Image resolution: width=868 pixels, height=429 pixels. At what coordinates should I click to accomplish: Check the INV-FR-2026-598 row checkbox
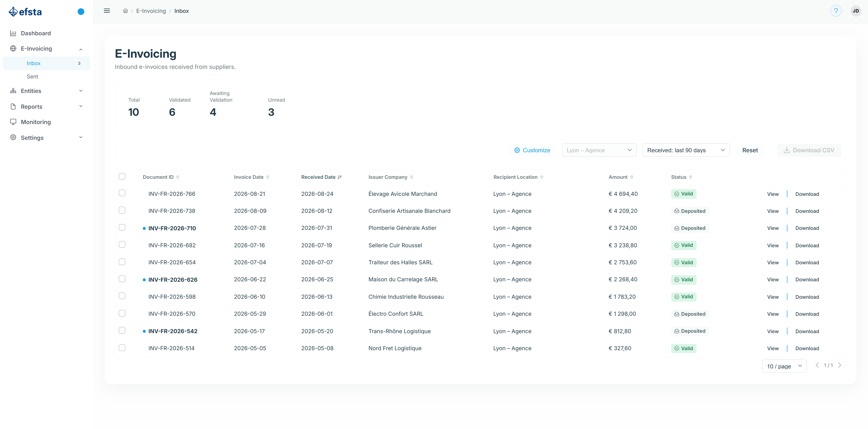tap(122, 296)
